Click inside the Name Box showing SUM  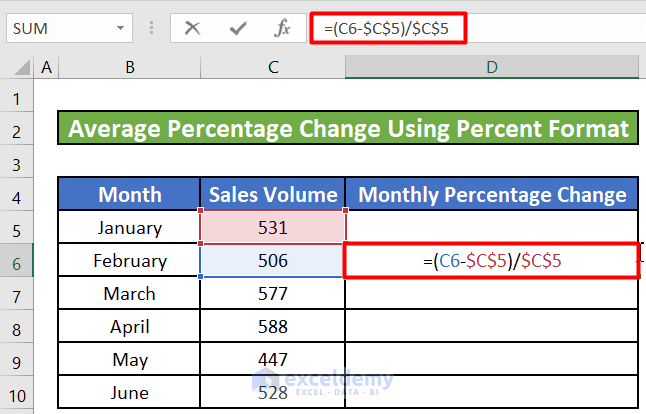[60, 28]
